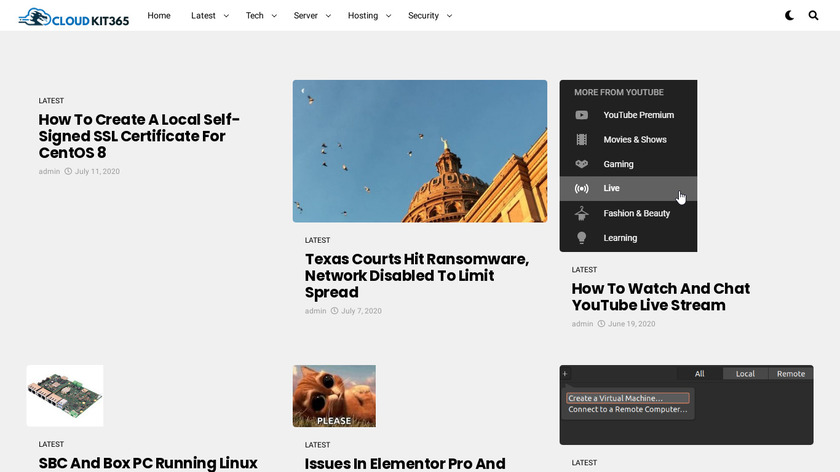840x472 pixels.
Task: Open YouTube Live Stream article title
Action: (x=660, y=297)
